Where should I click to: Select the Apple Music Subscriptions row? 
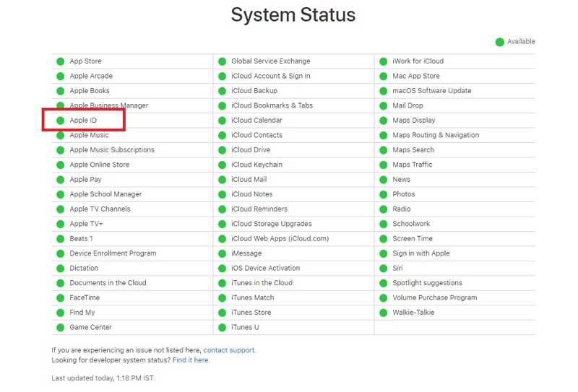[x=132, y=150]
